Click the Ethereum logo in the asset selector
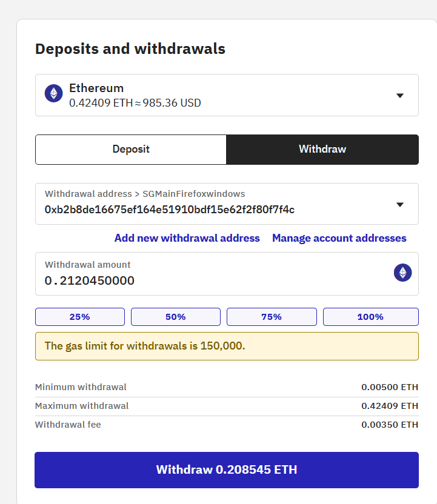Image resolution: width=437 pixels, height=504 pixels. coord(54,93)
